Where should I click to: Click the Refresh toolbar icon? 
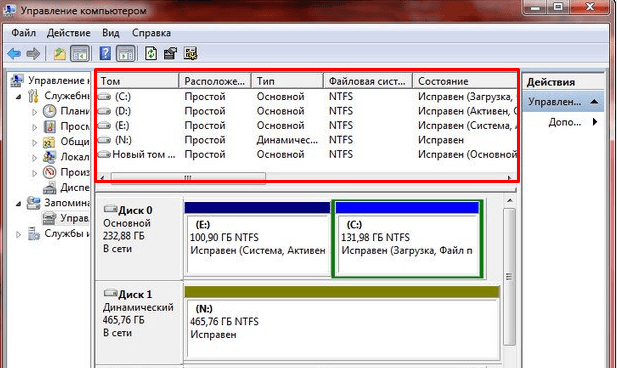pyautogui.click(x=151, y=54)
